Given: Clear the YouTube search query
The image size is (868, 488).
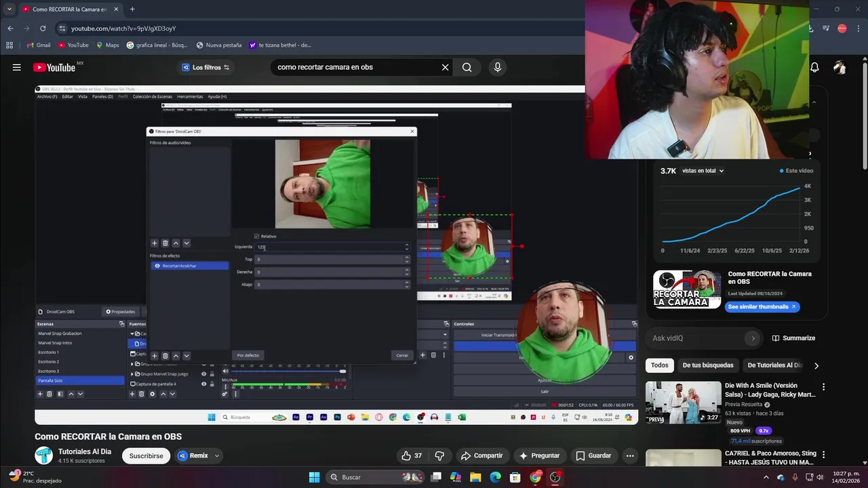Looking at the screenshot, I should [445, 67].
